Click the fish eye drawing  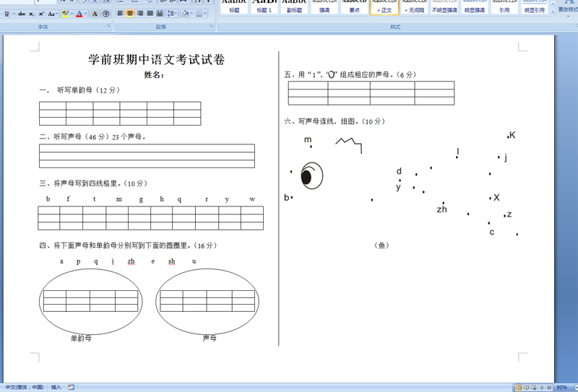(x=312, y=175)
